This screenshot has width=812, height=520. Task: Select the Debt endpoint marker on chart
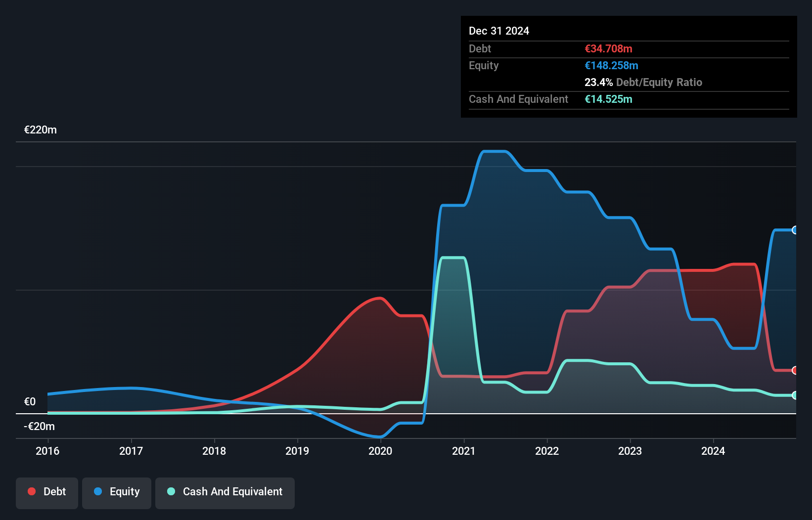pos(795,370)
